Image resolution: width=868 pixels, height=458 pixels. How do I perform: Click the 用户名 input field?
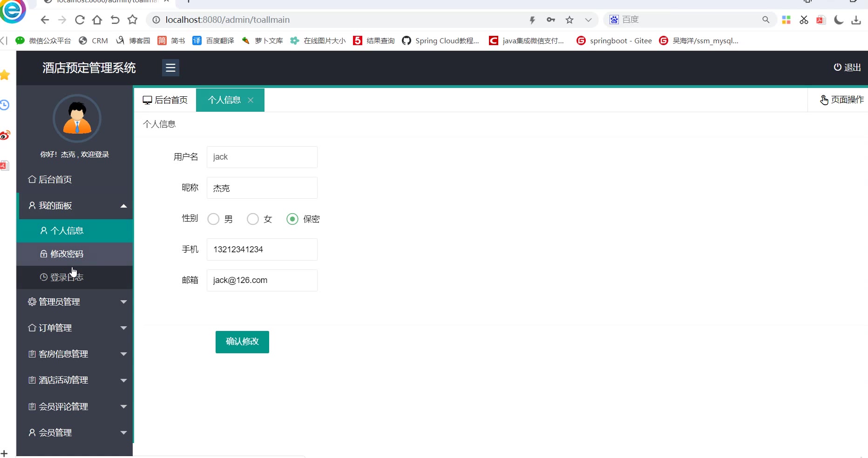pyautogui.click(x=262, y=157)
